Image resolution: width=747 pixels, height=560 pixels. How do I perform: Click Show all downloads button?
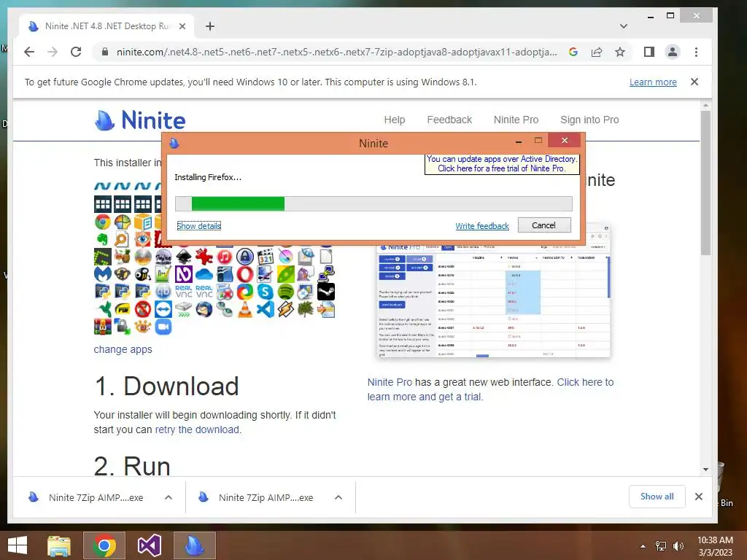pyautogui.click(x=657, y=497)
